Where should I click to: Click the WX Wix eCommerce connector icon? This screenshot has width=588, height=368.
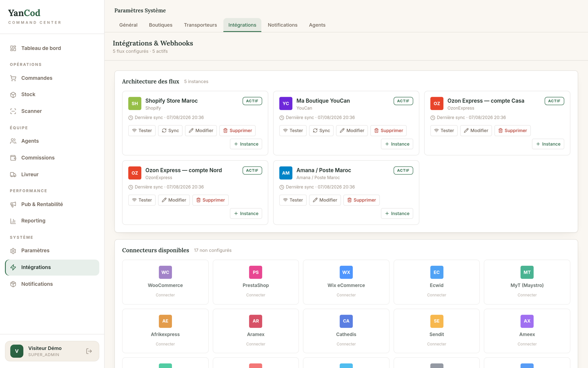tap(346, 272)
